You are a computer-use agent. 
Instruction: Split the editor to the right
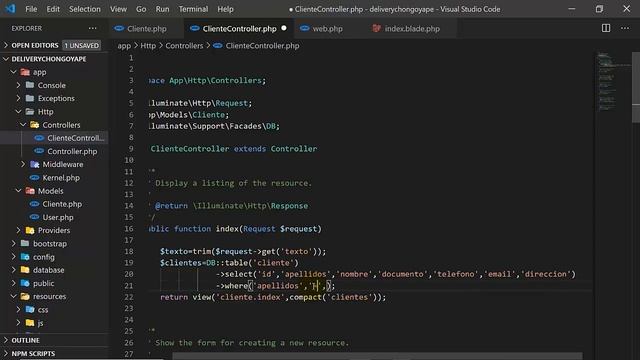click(x=606, y=28)
